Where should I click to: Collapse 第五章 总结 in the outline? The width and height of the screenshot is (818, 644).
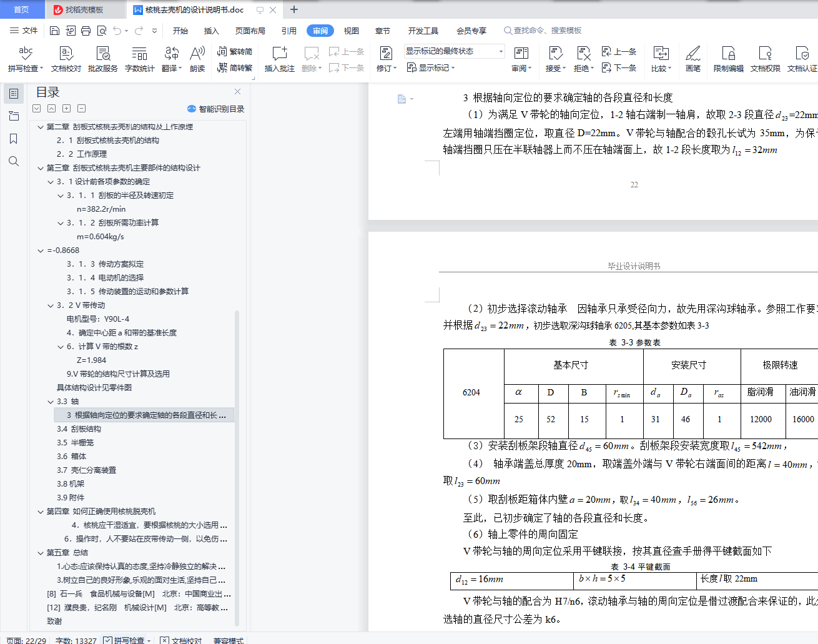coord(41,553)
